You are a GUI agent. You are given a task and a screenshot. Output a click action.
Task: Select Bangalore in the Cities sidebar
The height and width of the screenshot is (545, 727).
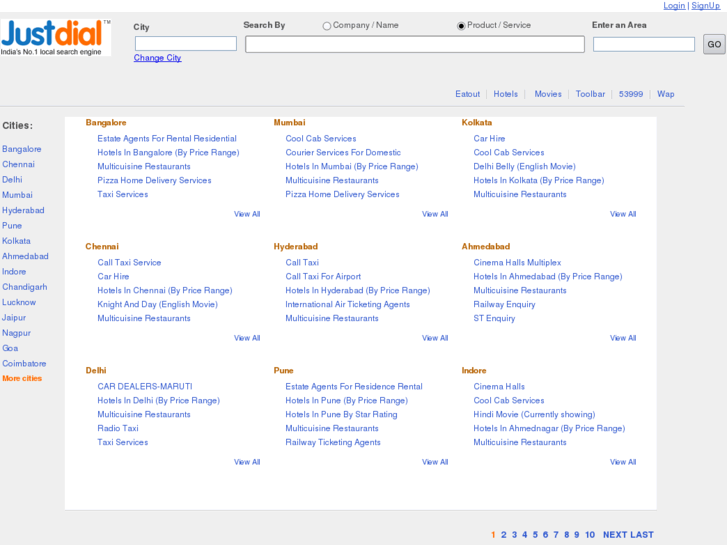(22, 149)
